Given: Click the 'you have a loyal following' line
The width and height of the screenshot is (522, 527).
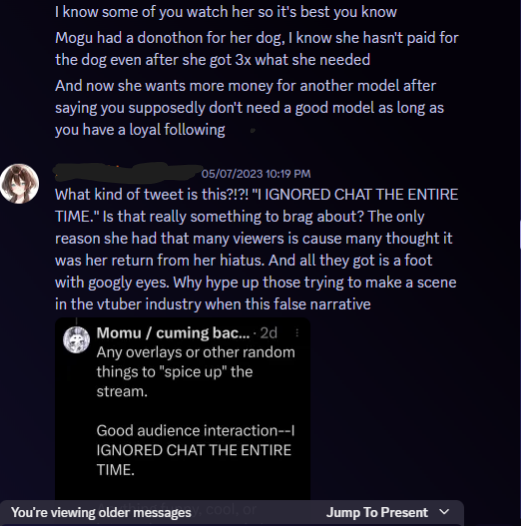Looking at the screenshot, I should pyautogui.click(x=140, y=130).
